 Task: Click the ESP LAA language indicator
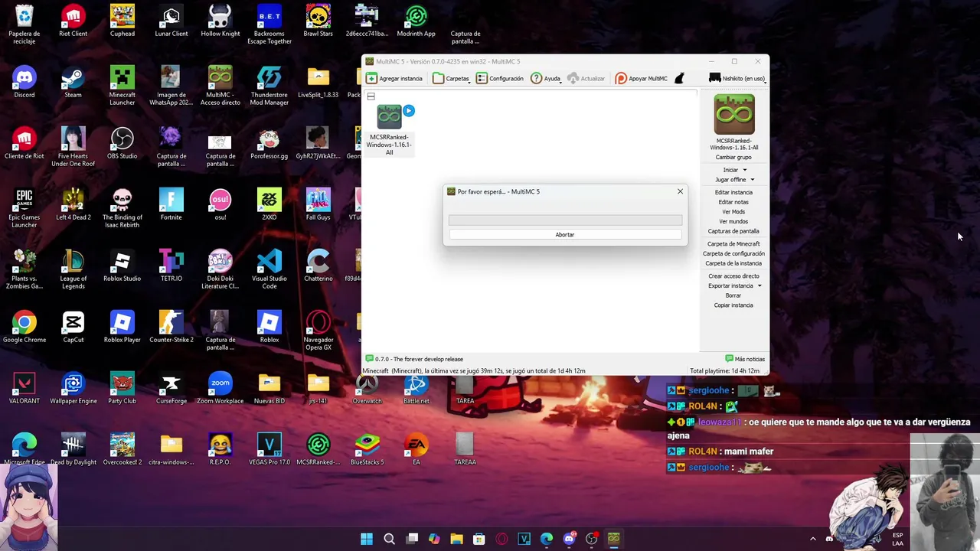(x=897, y=539)
